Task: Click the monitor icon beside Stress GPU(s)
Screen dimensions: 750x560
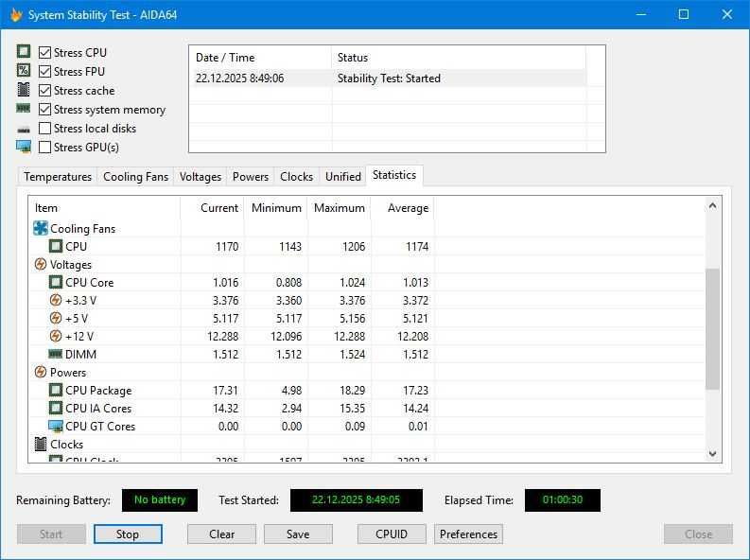Action: pyautogui.click(x=24, y=147)
